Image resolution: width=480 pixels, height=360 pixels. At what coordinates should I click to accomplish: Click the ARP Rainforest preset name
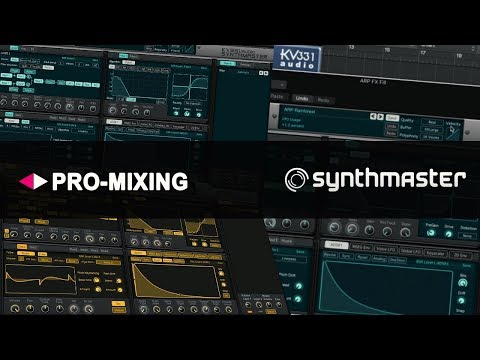(x=299, y=111)
